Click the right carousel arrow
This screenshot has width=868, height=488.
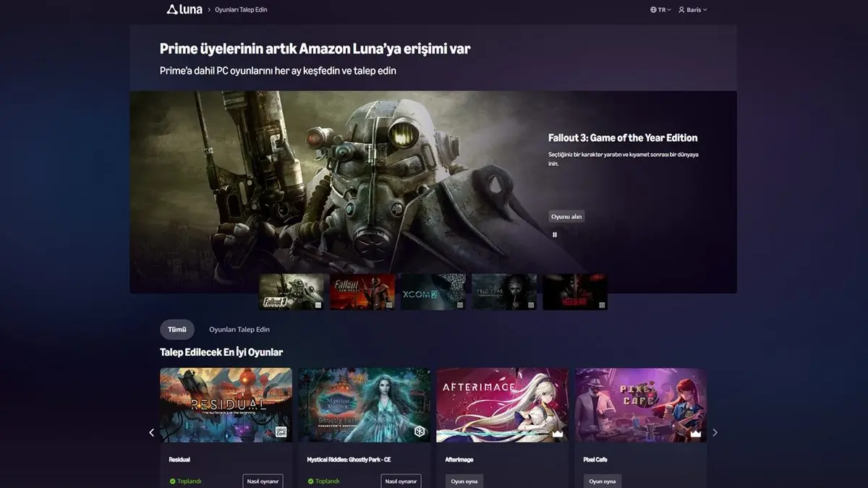coord(715,432)
